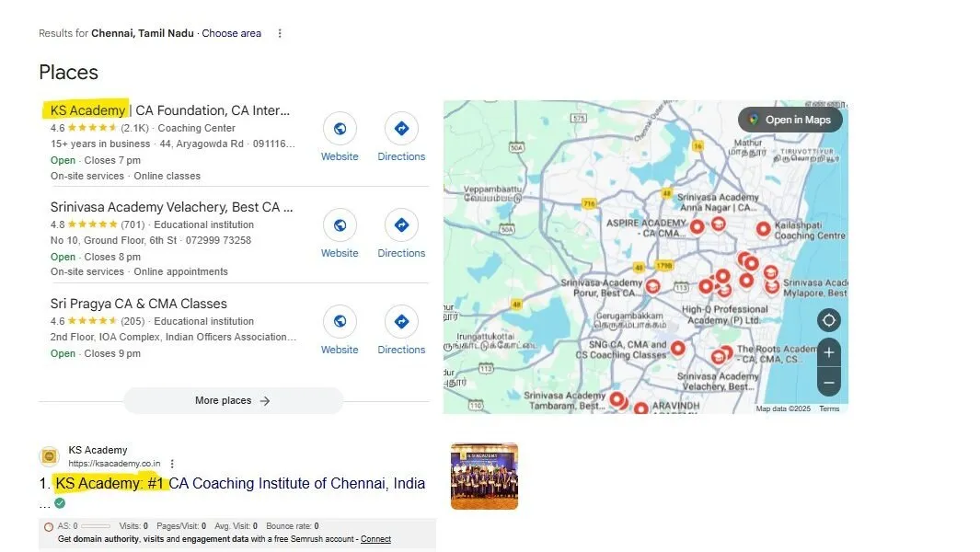
Task: Open KS Academy website globe icon
Action: (340, 129)
